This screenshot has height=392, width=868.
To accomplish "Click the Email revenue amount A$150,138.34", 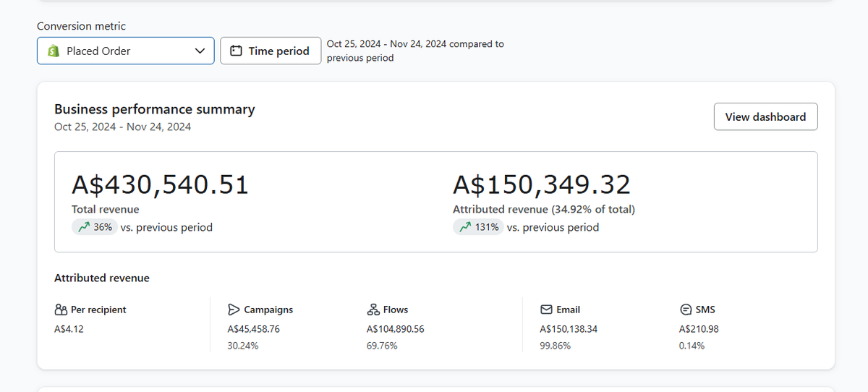I will [x=569, y=329].
